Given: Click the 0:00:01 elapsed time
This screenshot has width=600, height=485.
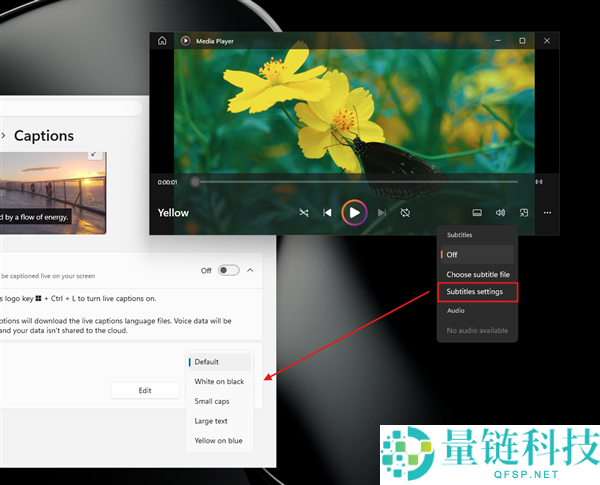Looking at the screenshot, I should 168,182.
